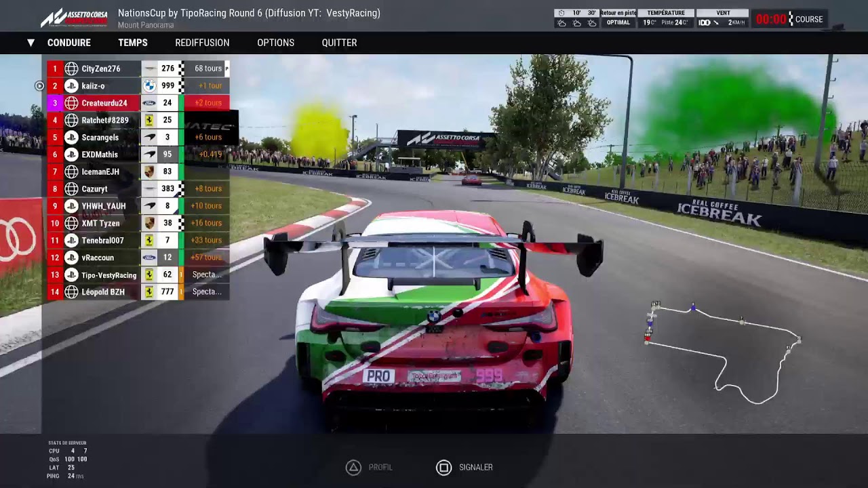The width and height of the screenshot is (868, 488).
Task: Click the globe icon next to Ratchet#8289
Action: pyautogui.click(x=71, y=120)
